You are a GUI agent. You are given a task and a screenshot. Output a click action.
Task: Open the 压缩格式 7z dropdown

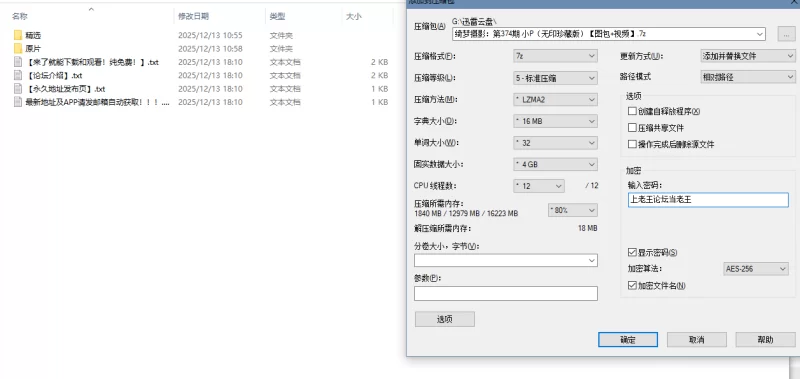555,56
